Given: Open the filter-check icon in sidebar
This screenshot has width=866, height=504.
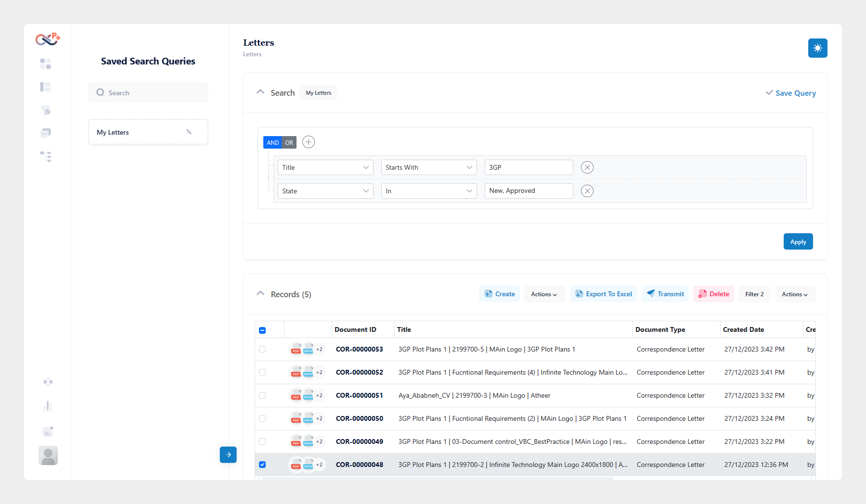Looking at the screenshot, I should tap(46, 110).
